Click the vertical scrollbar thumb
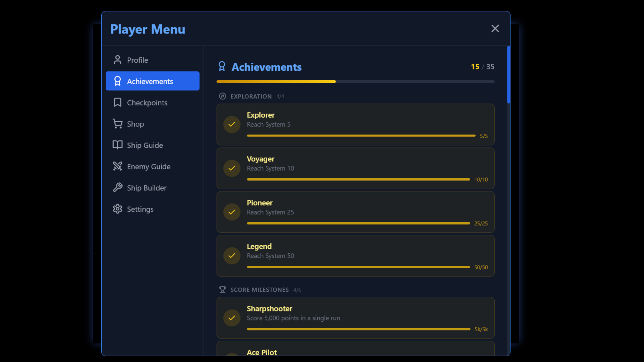The width and height of the screenshot is (644, 362). (x=508, y=75)
